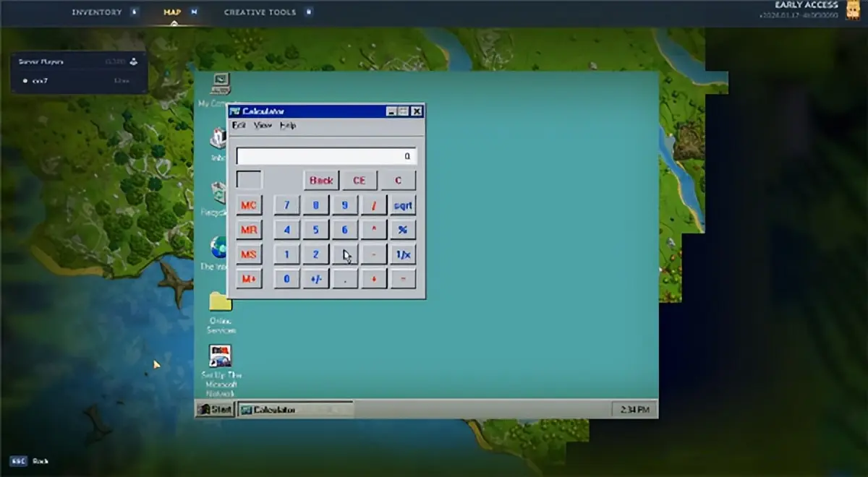The height and width of the screenshot is (477, 868).
Task: Click the calculator display field
Action: 326,156
